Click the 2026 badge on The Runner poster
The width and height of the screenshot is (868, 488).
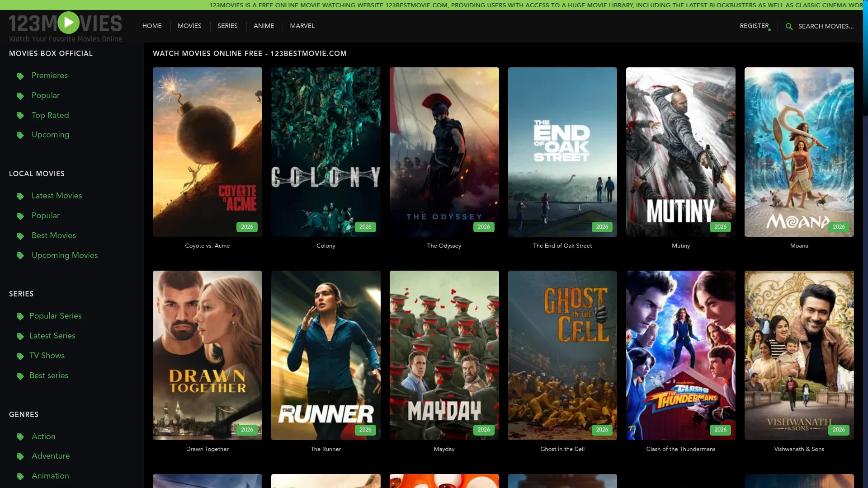(365, 430)
